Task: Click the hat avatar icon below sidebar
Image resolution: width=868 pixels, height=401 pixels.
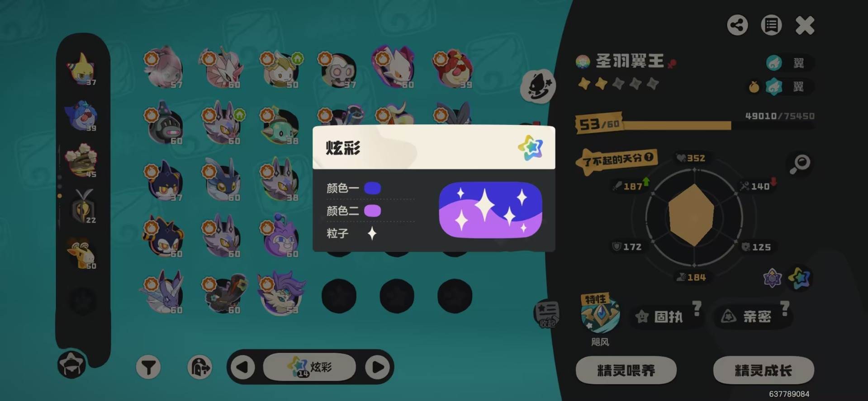Action: [71, 363]
